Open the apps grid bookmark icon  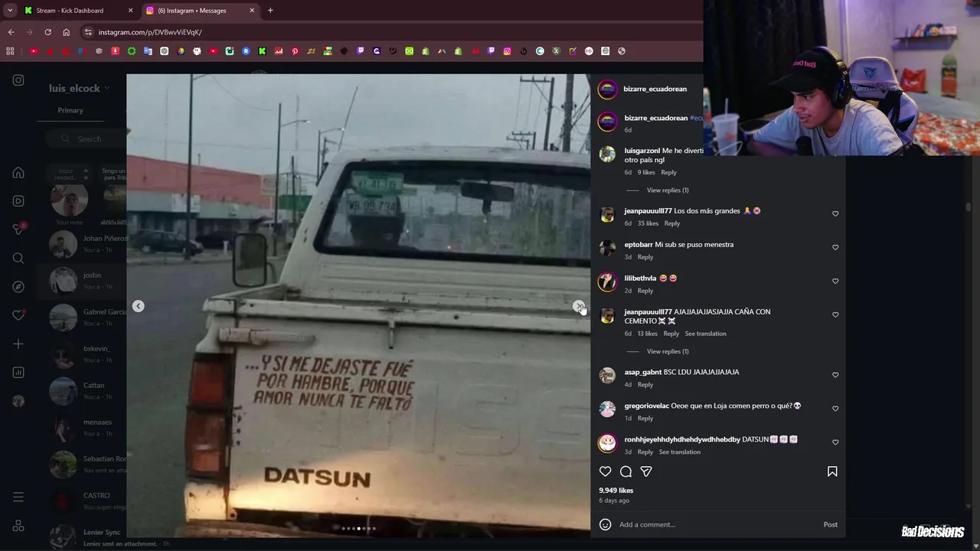click(10, 51)
